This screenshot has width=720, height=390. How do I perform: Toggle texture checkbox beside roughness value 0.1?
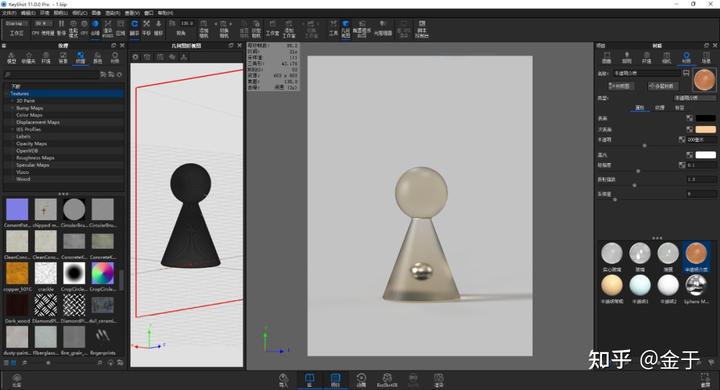point(682,165)
